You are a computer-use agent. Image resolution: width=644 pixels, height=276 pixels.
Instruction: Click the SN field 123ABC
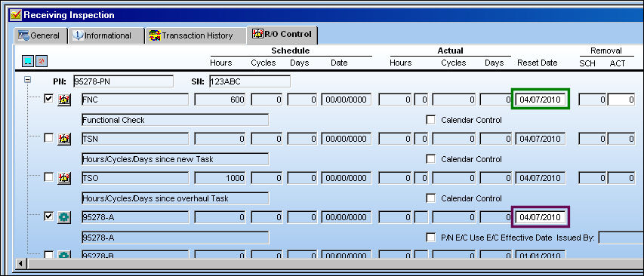point(250,81)
